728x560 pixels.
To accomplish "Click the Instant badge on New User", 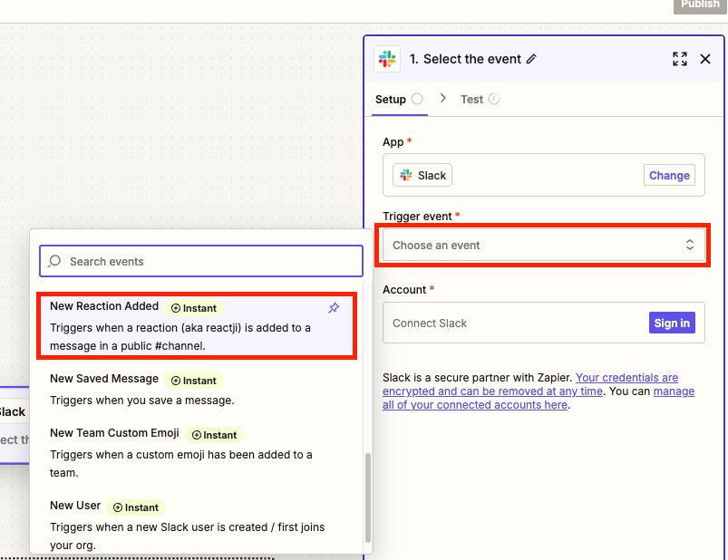I will [136, 507].
